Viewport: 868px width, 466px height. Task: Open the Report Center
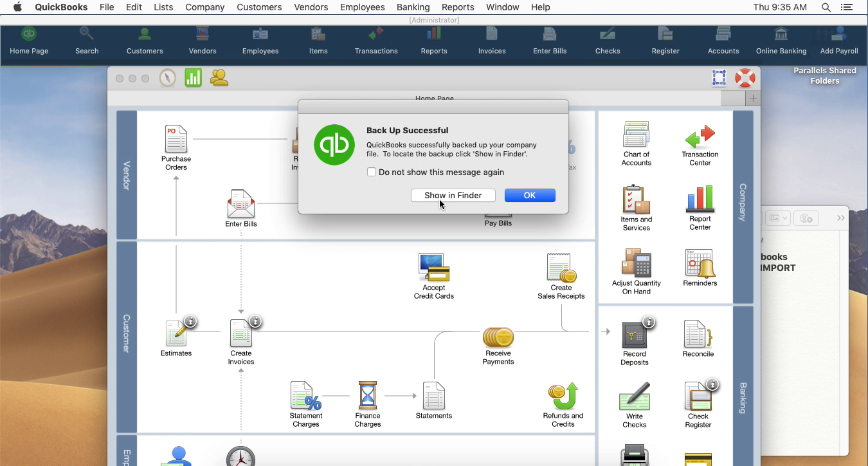(x=700, y=208)
